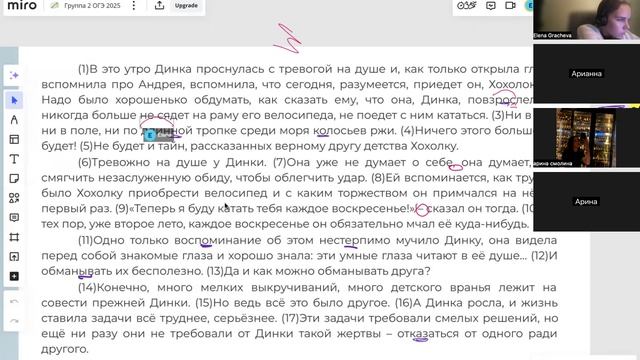Select the sticky note tool
The image size is (640, 360).
[x=14, y=178]
